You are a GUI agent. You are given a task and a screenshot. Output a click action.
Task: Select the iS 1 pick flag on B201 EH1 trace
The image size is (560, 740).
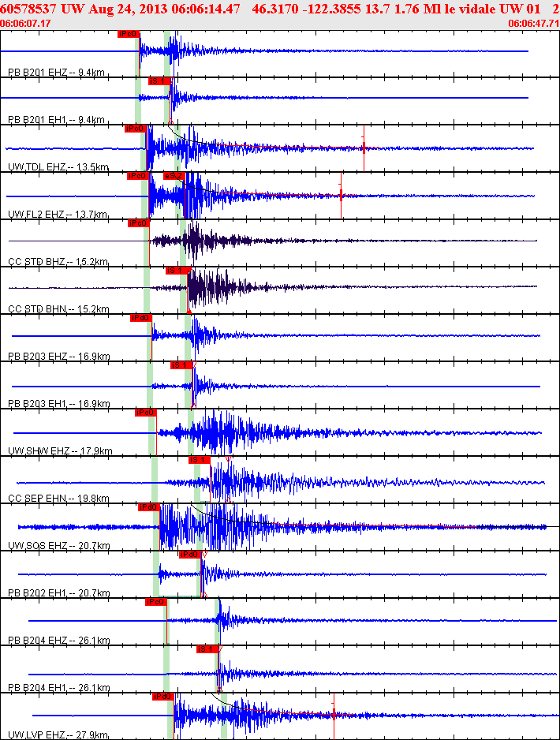(159, 81)
